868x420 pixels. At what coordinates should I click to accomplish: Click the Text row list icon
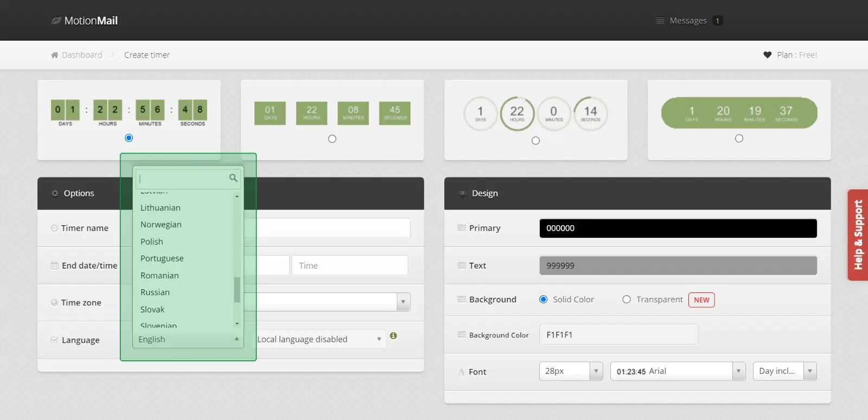462,265
